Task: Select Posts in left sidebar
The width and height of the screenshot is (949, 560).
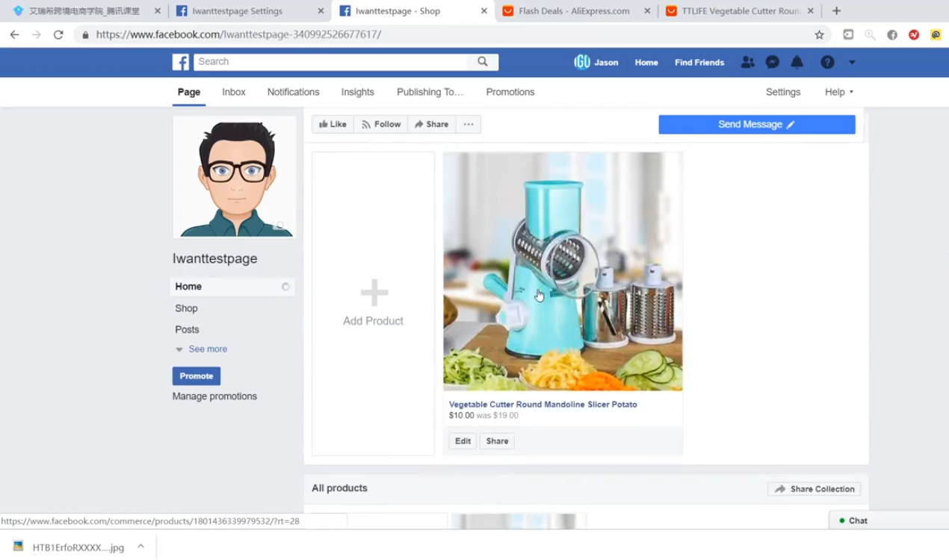Action: (x=187, y=329)
